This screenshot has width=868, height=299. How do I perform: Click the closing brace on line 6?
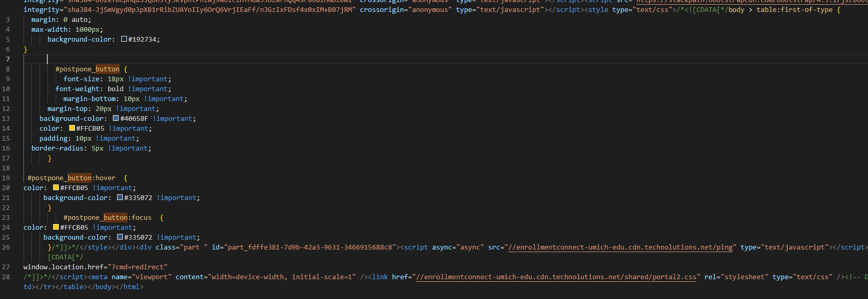tap(25, 49)
